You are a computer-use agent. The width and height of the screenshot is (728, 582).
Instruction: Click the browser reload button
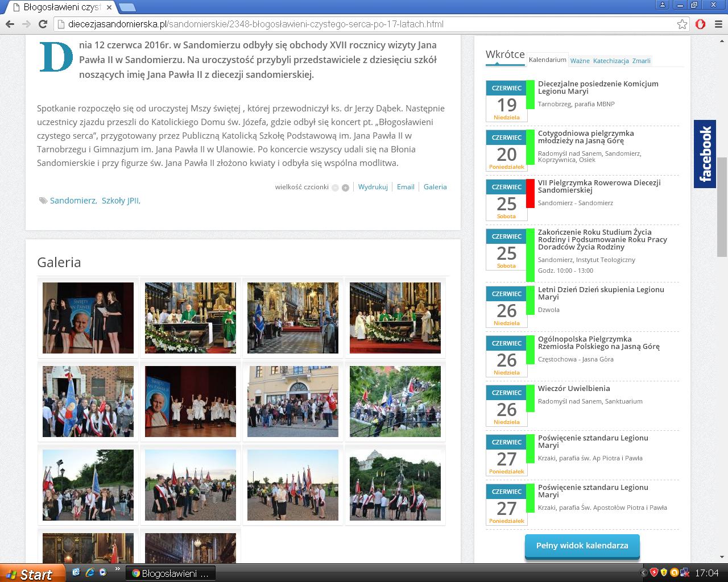(43, 24)
